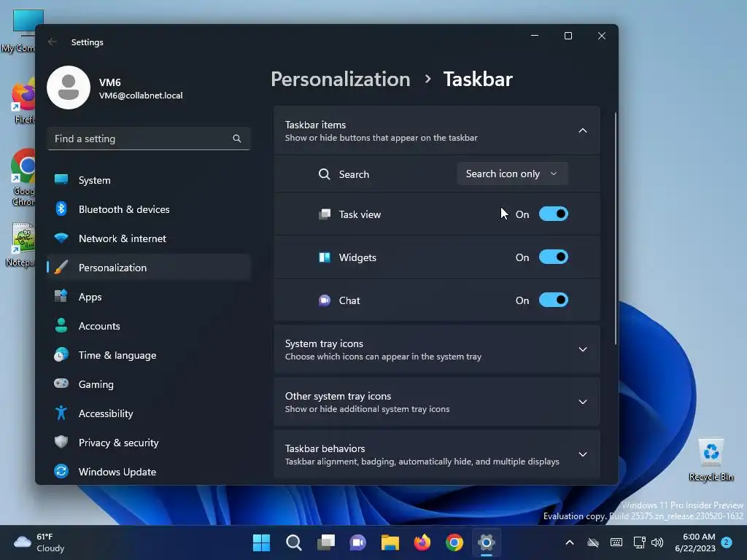Open Chat from the taskbar
This screenshot has height=560, width=747.
(x=357, y=542)
